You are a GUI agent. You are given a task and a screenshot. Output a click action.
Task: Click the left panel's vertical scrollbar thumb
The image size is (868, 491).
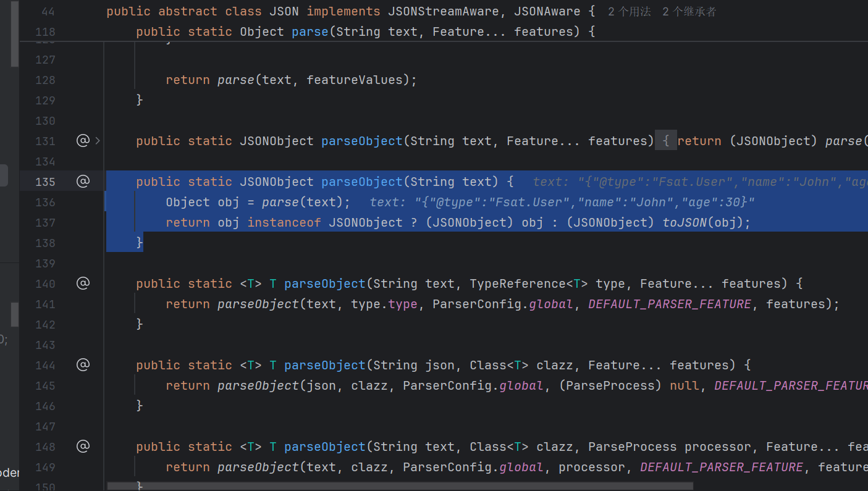[x=14, y=37]
